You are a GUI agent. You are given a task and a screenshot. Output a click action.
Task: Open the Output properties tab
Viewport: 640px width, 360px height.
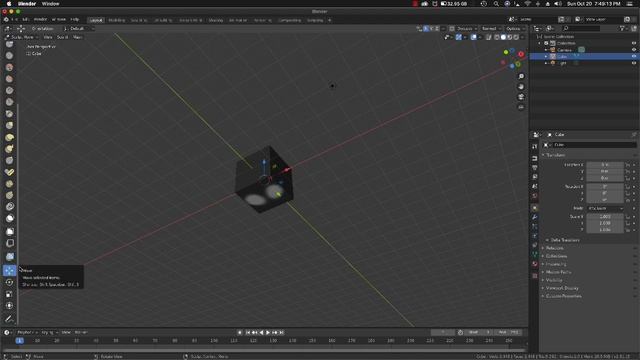click(535, 168)
